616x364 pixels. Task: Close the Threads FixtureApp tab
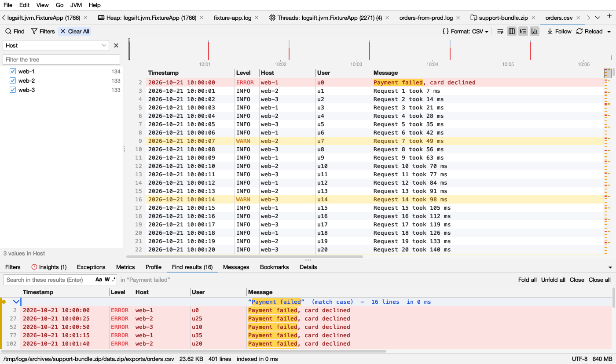tap(387, 18)
